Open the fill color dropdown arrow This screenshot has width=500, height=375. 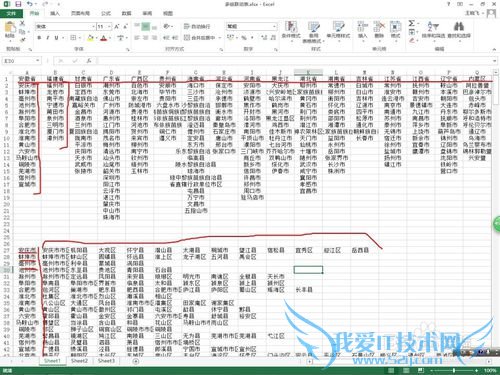tap(96, 38)
